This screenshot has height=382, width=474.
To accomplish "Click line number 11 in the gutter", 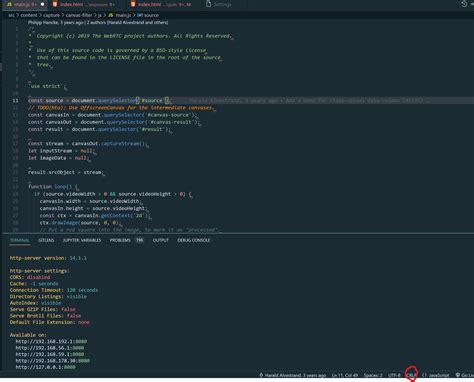I will pos(15,100).
